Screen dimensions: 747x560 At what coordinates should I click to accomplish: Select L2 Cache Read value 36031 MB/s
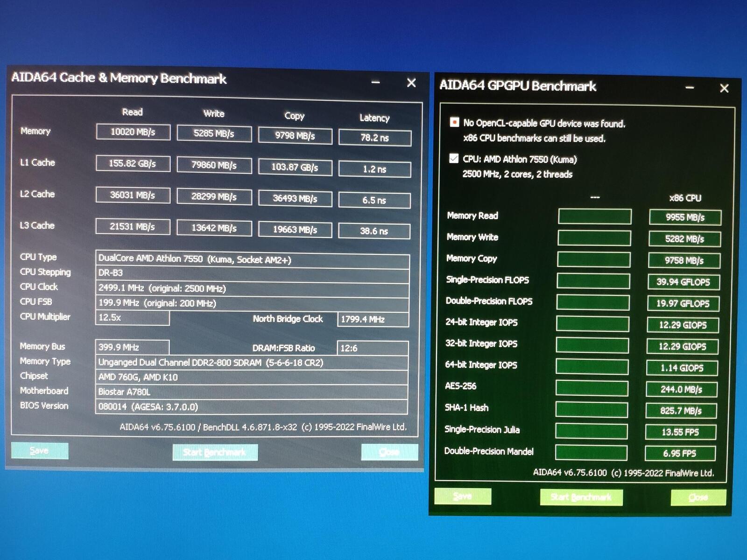(x=133, y=195)
